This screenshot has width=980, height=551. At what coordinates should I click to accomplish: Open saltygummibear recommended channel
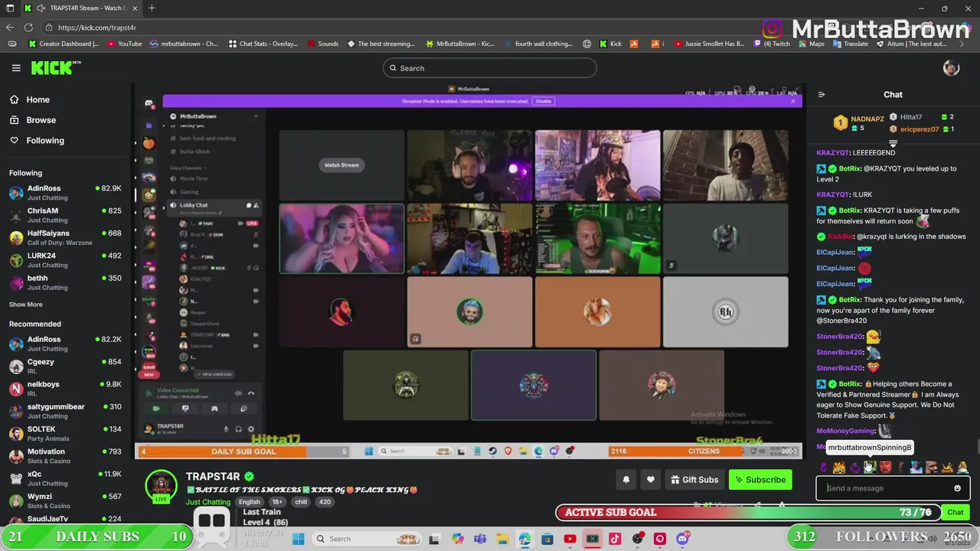tap(65, 411)
